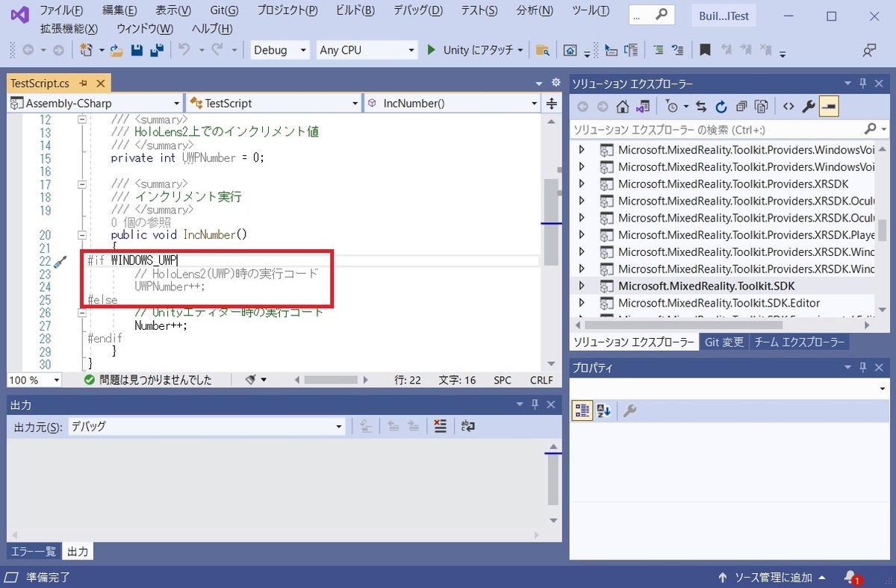
Task: Open the Debug configuration dropdown
Action: point(281,50)
